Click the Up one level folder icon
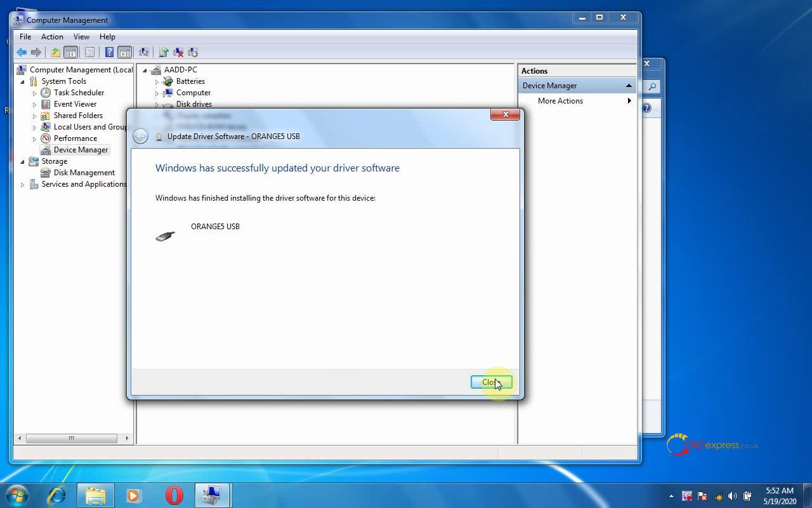The width and height of the screenshot is (812, 508). coord(56,52)
